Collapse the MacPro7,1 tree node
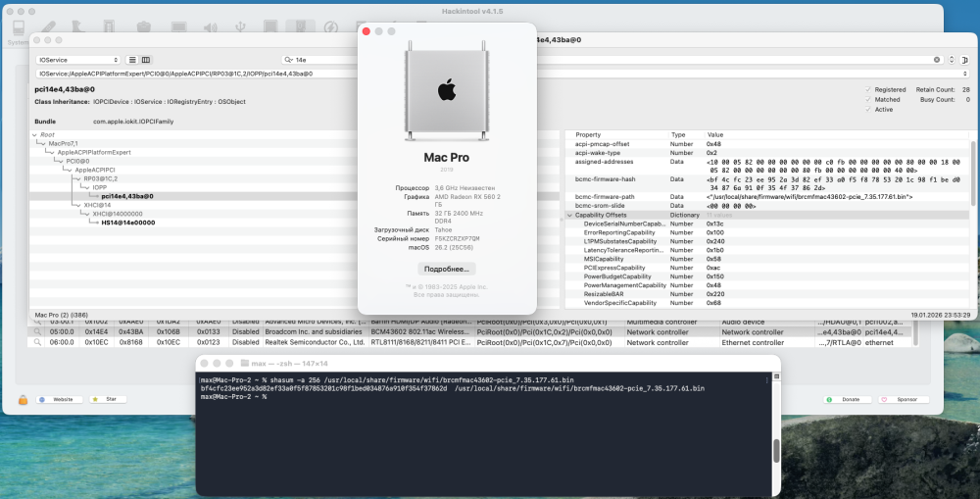Image resolution: width=980 pixels, height=499 pixels. tap(42, 144)
